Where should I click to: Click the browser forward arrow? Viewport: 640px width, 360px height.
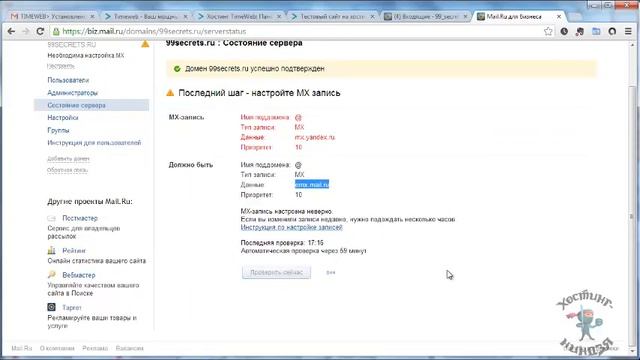(26, 31)
